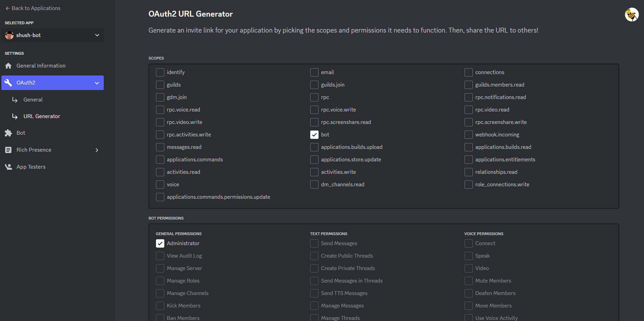Expand the Rich Presence submenu chevron
Image resolution: width=644 pixels, height=321 pixels.
click(97, 150)
